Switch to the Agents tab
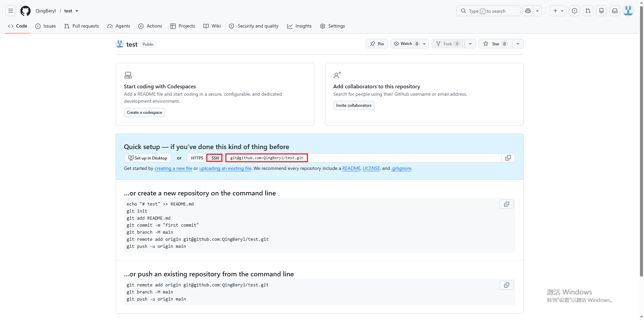This screenshot has height=320, width=644. coord(119,26)
